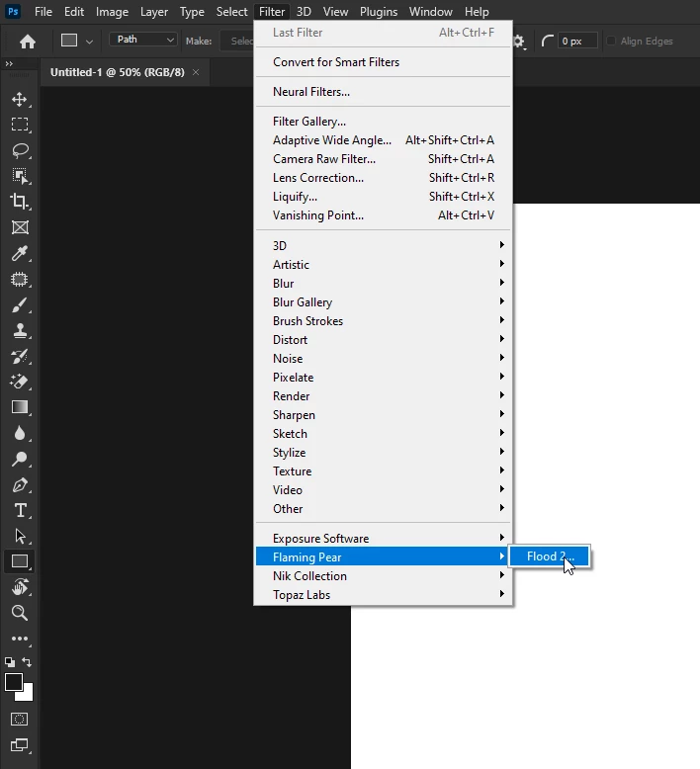Screen dimensions: 700x769
Task: Select the Lasso tool
Action: pyautogui.click(x=20, y=150)
